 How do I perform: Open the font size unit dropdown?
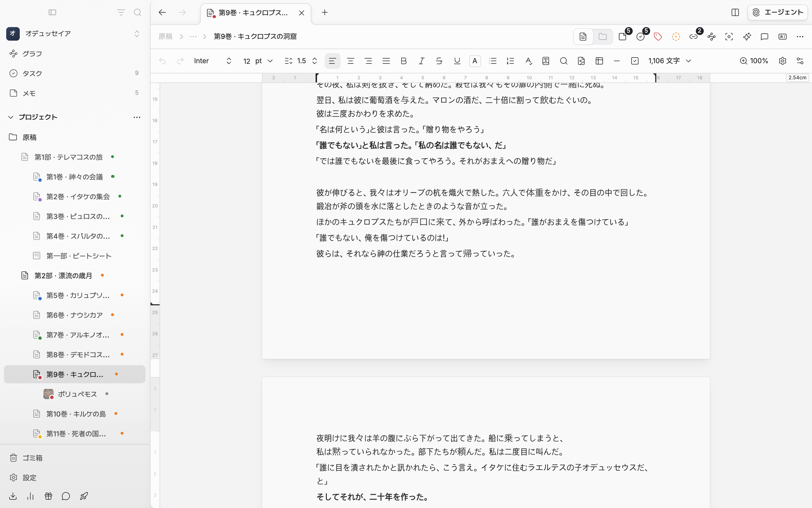point(264,61)
